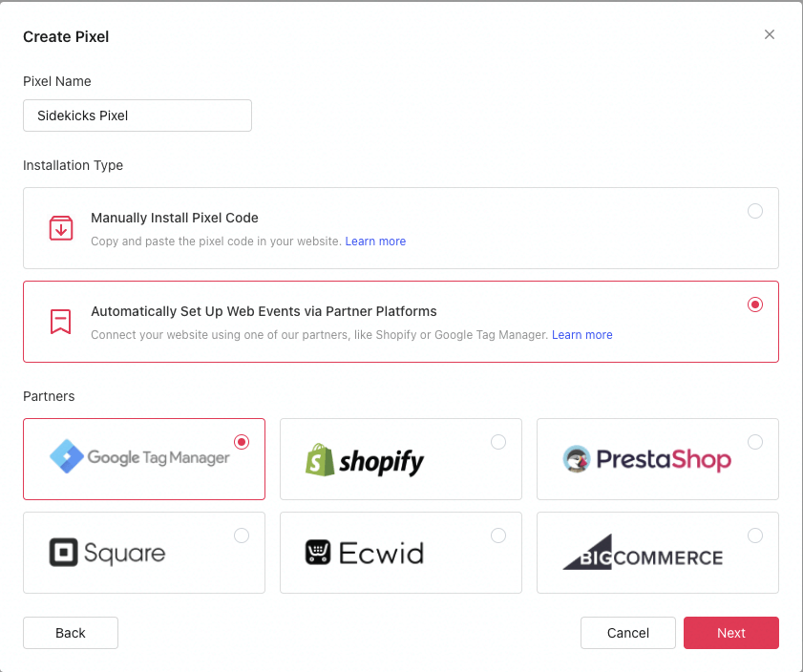The width and height of the screenshot is (803, 672).
Task: Click the Next button
Action: [x=730, y=633]
